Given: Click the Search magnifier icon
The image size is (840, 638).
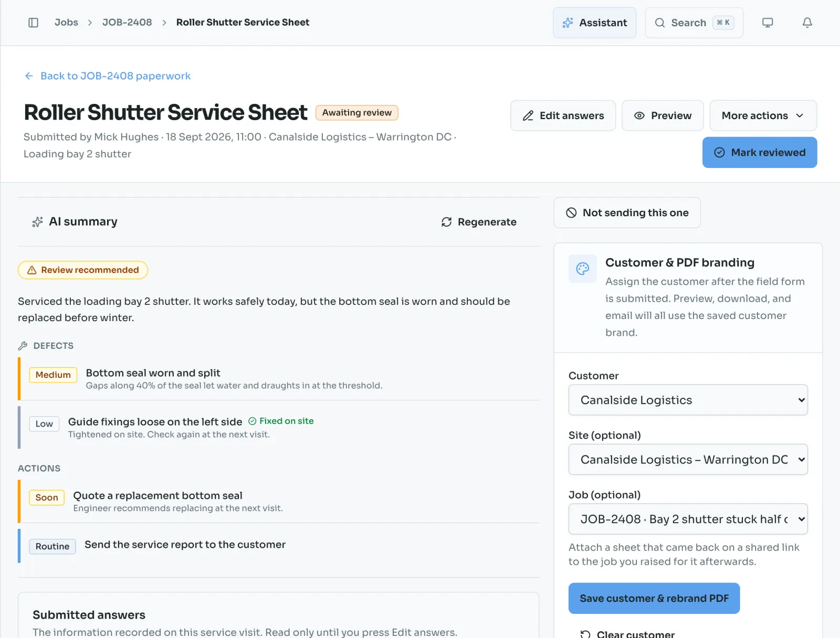Looking at the screenshot, I should [660, 23].
